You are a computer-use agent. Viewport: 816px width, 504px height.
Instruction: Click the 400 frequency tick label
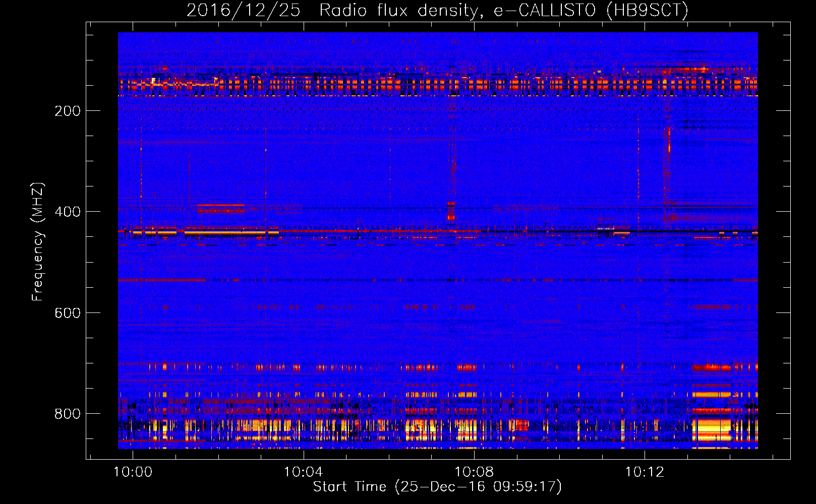click(x=68, y=212)
